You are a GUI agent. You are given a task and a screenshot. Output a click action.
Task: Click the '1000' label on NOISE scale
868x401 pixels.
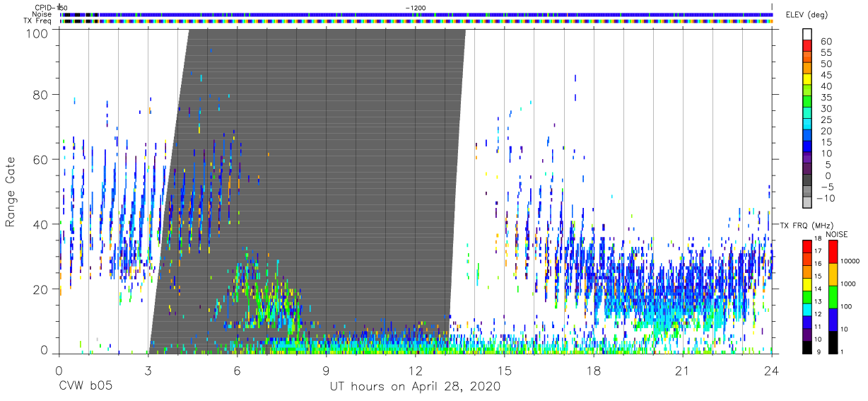click(x=850, y=284)
